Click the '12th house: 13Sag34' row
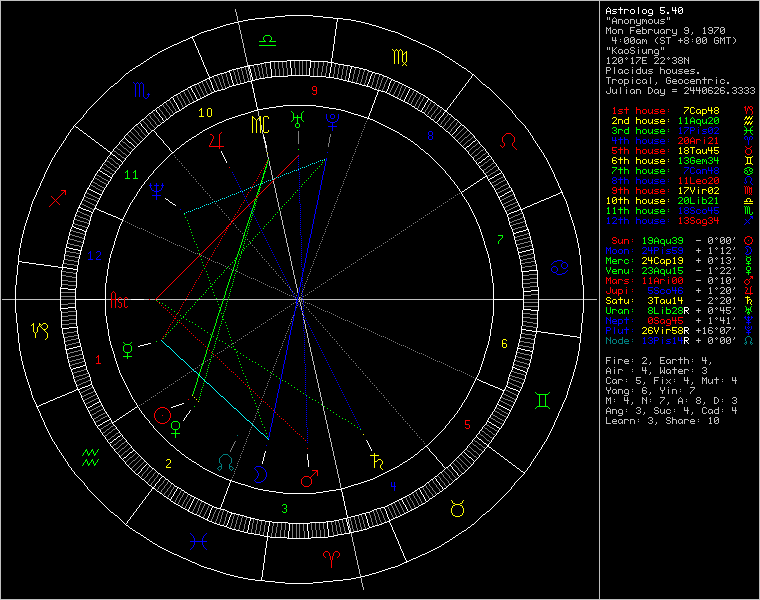Screen dimensions: 760x600 [679, 221]
